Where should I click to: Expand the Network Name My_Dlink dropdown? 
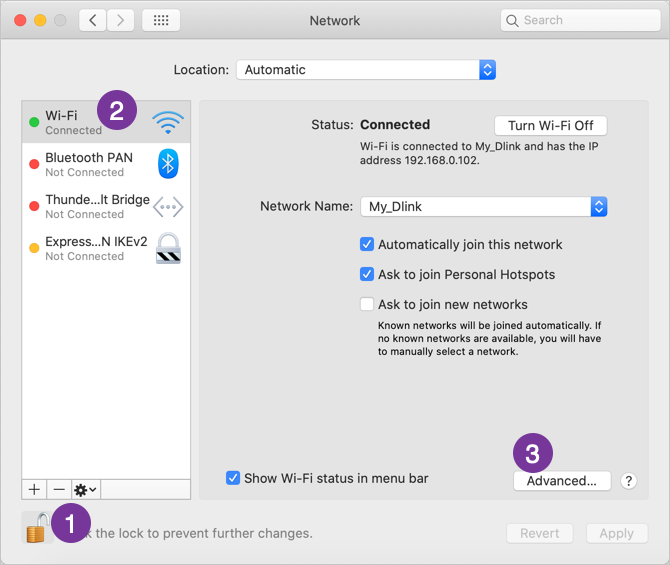[x=483, y=207]
